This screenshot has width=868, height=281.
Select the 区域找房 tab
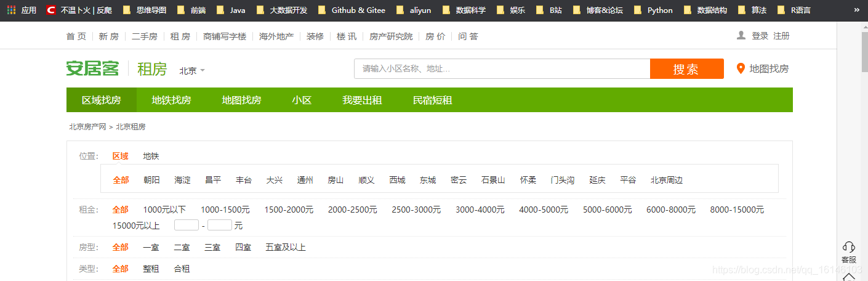(x=102, y=100)
